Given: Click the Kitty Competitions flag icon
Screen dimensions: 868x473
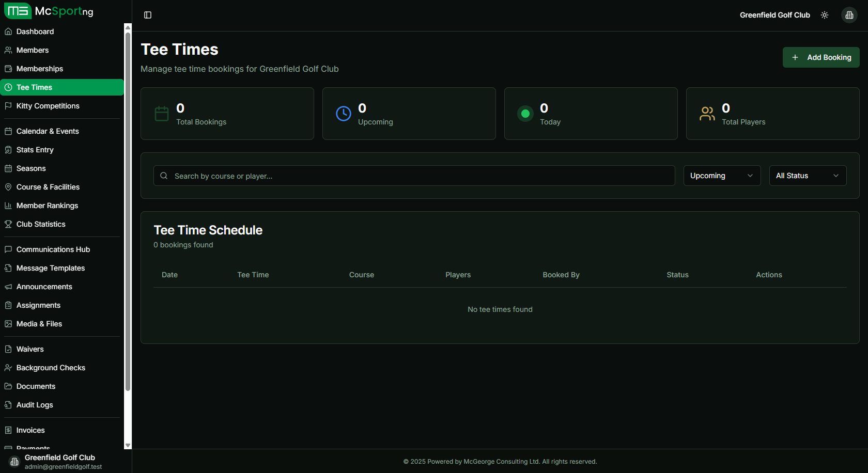Looking at the screenshot, I should [x=8, y=106].
